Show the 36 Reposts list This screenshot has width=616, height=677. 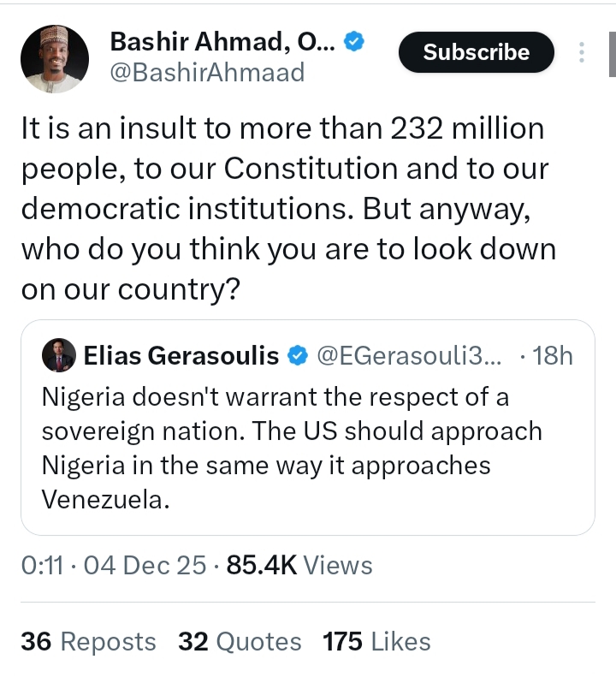[88, 642]
